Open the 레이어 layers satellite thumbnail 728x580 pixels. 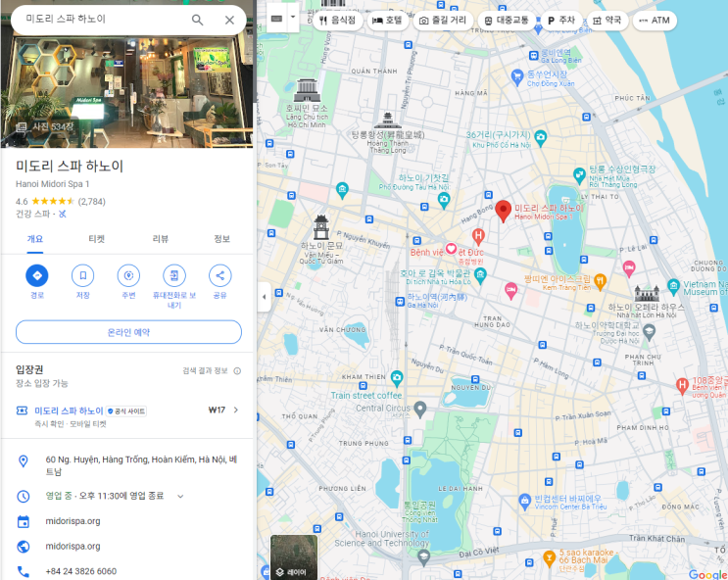(x=293, y=556)
